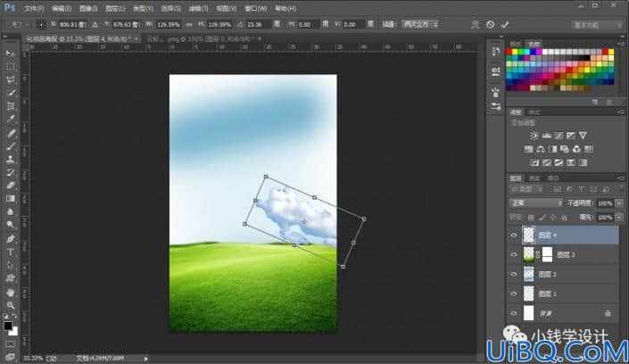Open the layer filter type dropdown
The height and width of the screenshot is (364, 629).
526,189
